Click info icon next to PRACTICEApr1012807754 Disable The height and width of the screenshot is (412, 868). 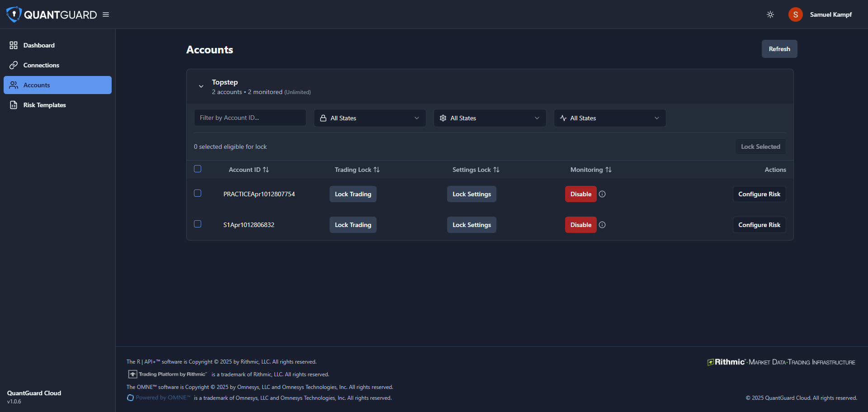coord(602,194)
